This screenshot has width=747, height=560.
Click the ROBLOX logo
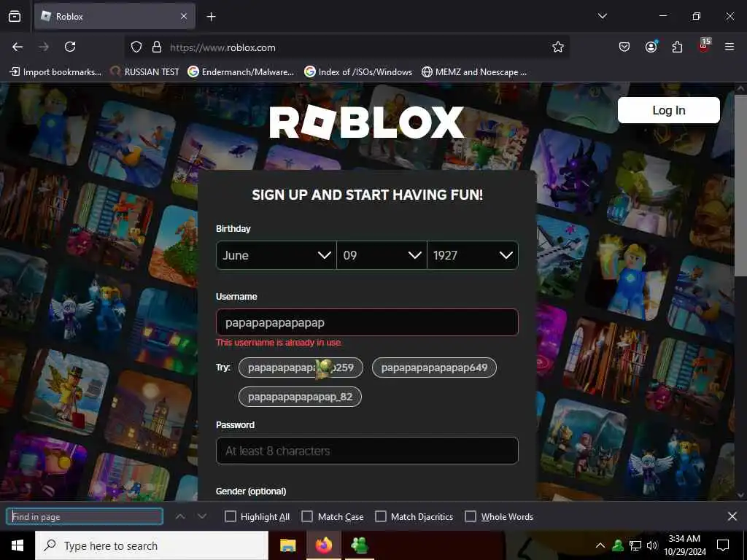[366, 122]
